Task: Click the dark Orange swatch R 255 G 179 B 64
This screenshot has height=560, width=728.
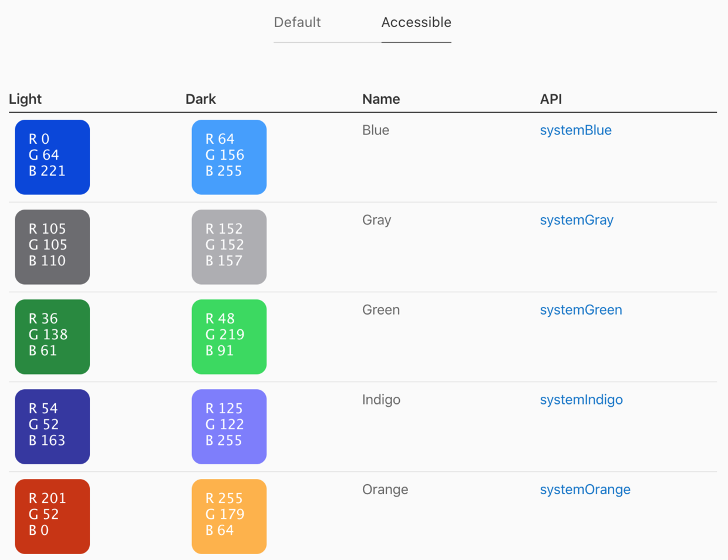Action: pyautogui.click(x=229, y=517)
